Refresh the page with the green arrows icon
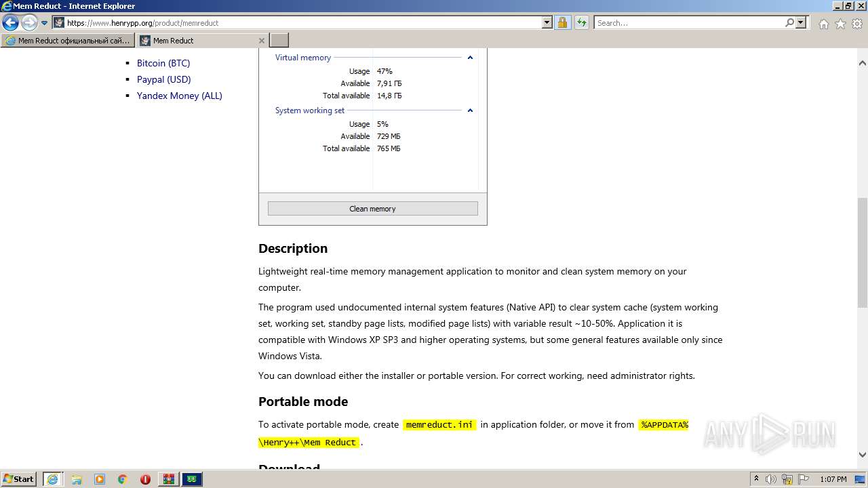 (581, 23)
